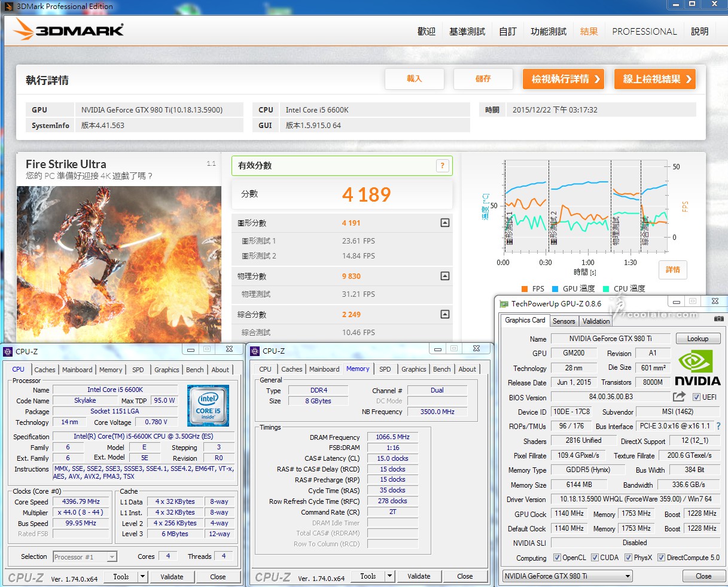Toggle the OpenCL checkbox
728x587 pixels.
click(557, 558)
